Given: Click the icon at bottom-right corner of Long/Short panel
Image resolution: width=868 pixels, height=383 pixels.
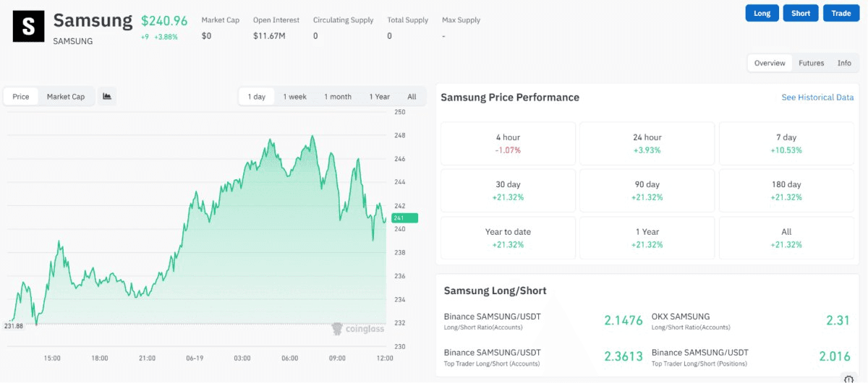Looking at the screenshot, I should pyautogui.click(x=850, y=379).
